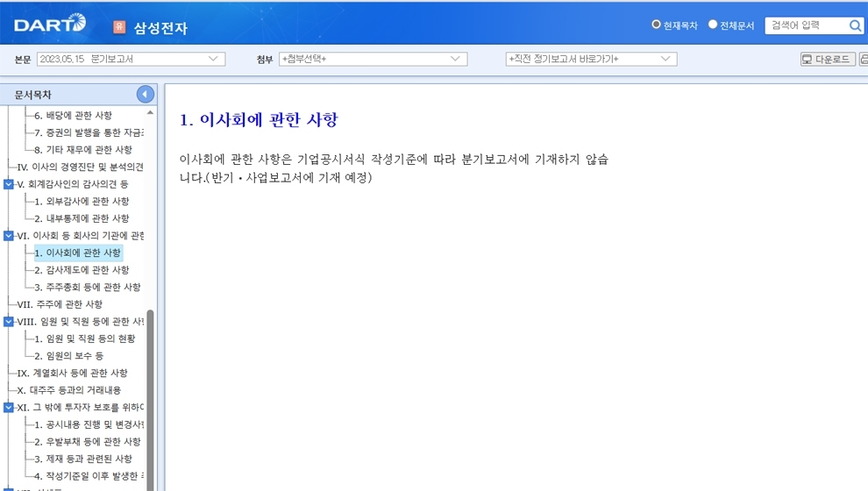Click the DART logo
This screenshot has width=868, height=491.
tap(50, 25)
